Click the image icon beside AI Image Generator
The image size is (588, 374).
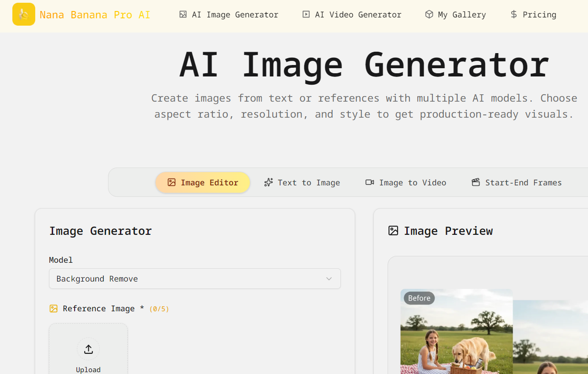(x=183, y=15)
